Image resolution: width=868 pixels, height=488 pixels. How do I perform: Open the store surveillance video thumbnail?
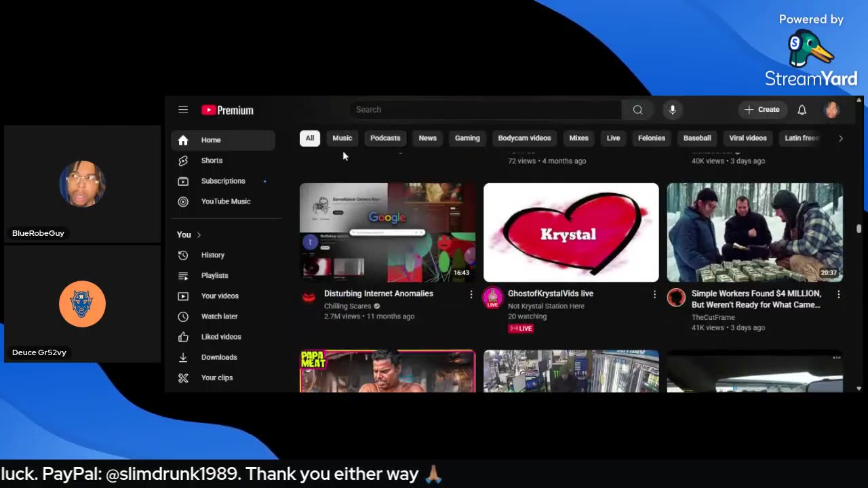[571, 371]
